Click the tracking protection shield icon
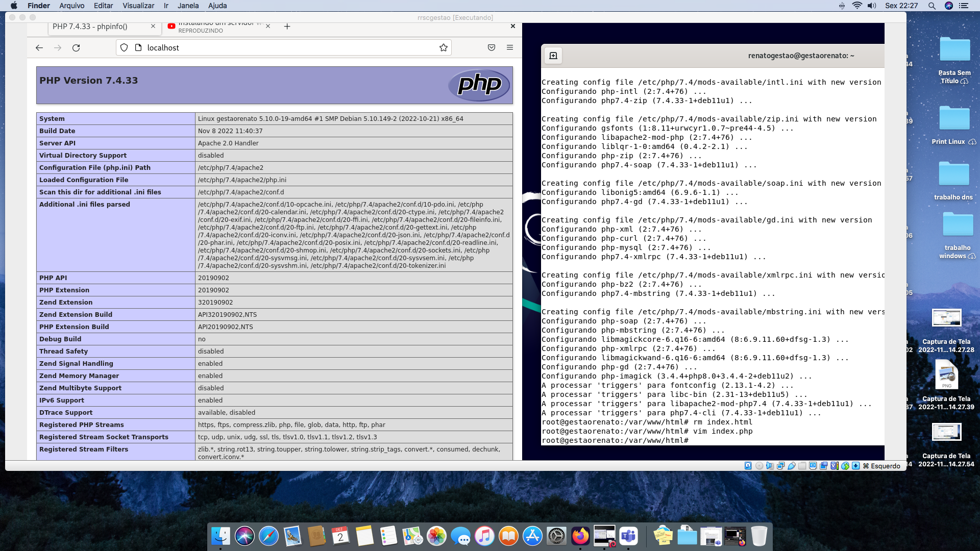Viewport: 980px width, 551px height. coord(124,47)
